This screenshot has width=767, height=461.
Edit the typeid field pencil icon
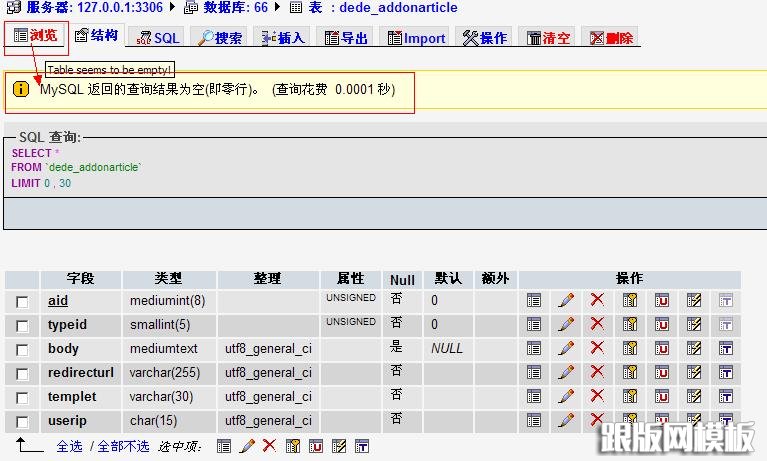click(x=565, y=324)
